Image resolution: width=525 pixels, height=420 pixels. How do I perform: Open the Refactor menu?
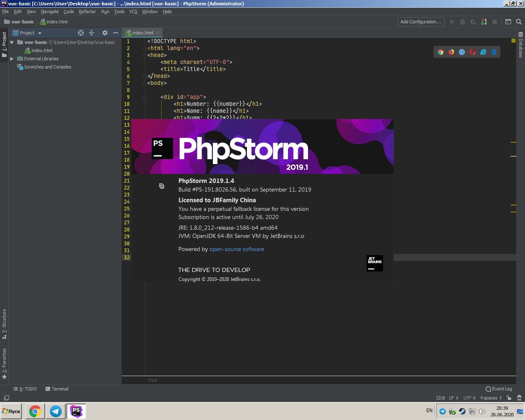click(x=87, y=11)
